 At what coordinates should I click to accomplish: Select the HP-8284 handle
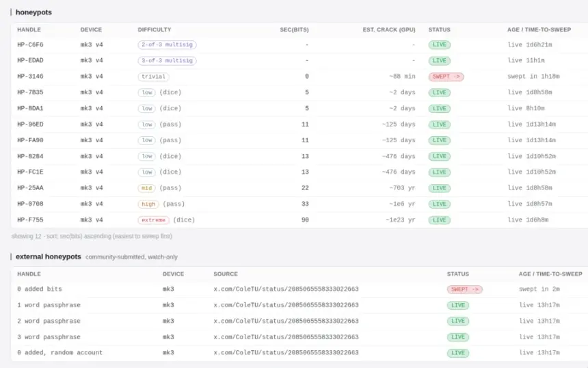pos(30,156)
